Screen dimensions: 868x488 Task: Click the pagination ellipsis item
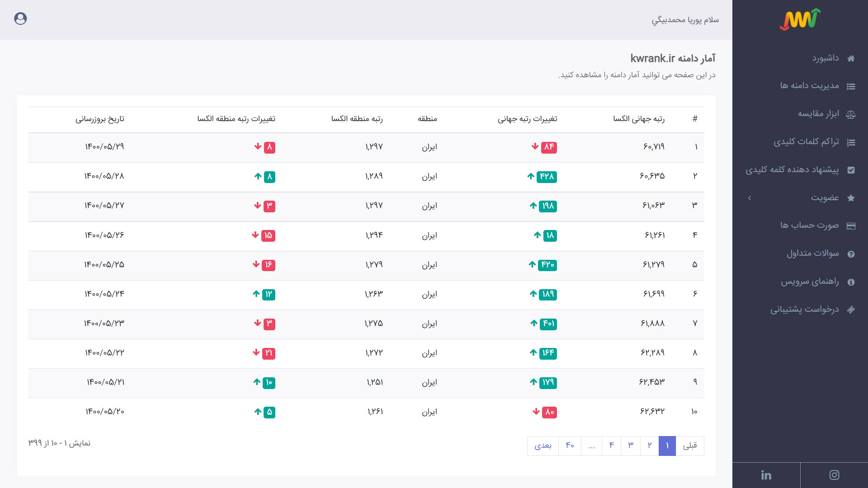[x=591, y=446]
